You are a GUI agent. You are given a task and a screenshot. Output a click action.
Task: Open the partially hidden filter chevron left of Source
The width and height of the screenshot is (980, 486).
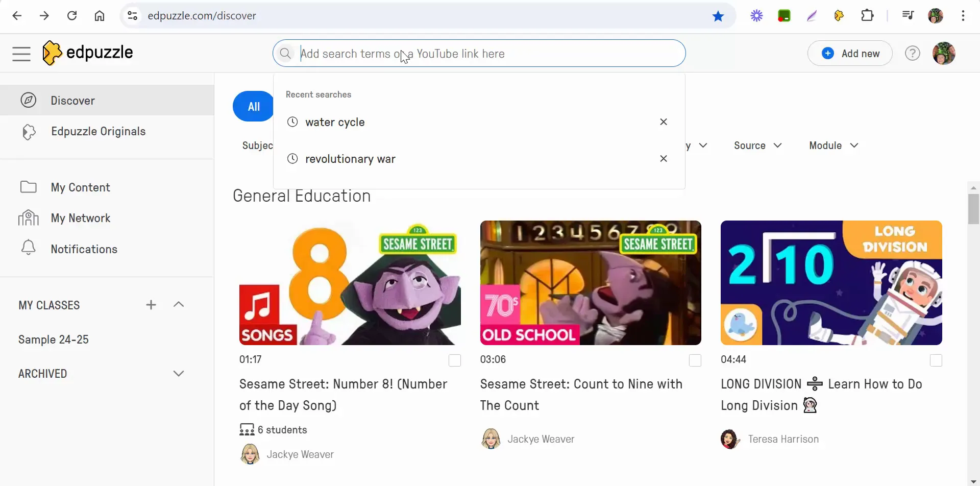pyautogui.click(x=703, y=145)
